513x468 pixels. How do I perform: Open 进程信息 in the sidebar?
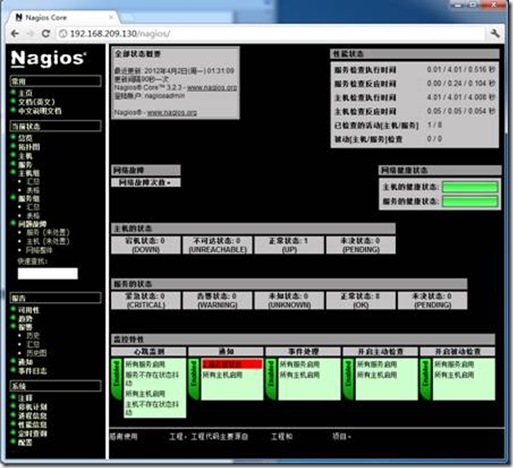click(x=33, y=416)
